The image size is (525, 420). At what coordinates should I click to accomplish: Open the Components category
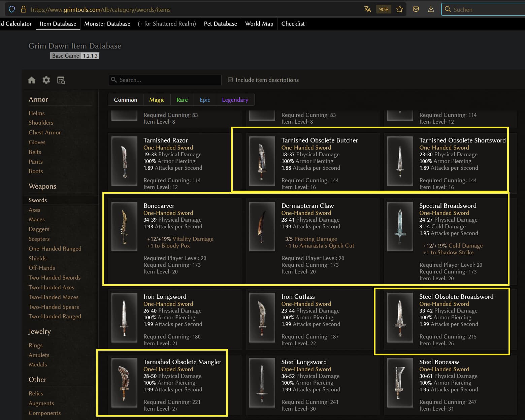[x=44, y=413]
